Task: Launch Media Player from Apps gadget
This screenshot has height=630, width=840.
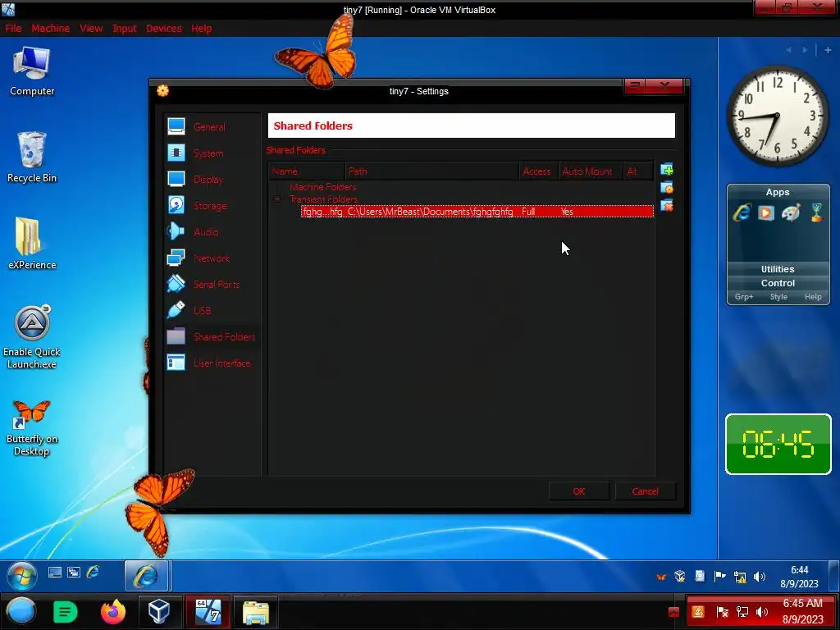Action: coord(766,212)
